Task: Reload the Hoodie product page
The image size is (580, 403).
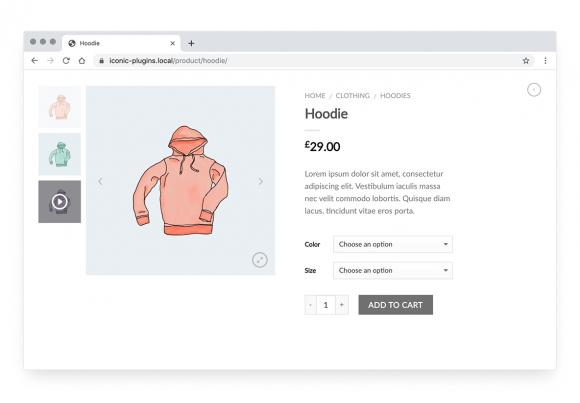Action: tap(66, 61)
